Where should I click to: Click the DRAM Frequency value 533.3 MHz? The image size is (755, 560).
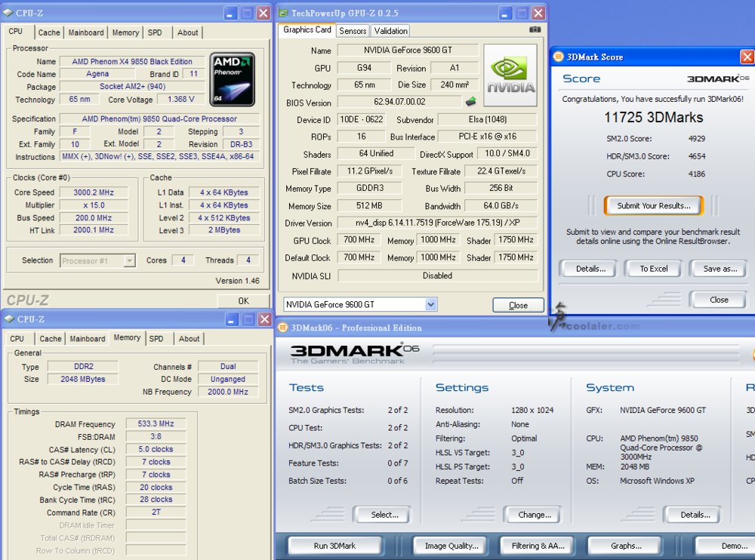tap(156, 423)
